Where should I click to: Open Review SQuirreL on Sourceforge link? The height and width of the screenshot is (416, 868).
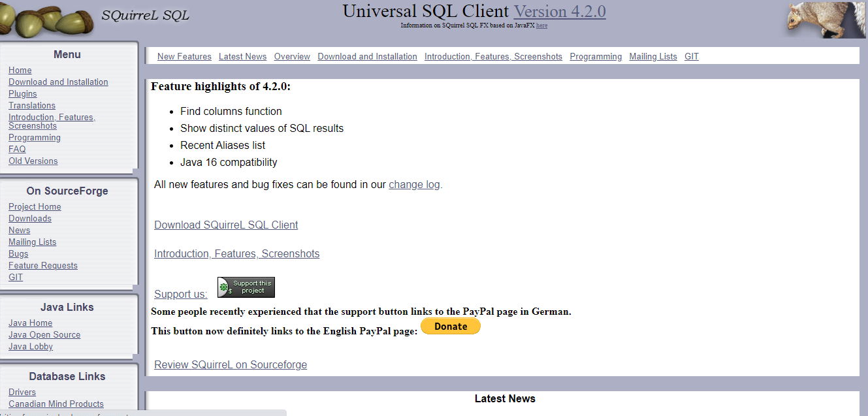click(231, 365)
